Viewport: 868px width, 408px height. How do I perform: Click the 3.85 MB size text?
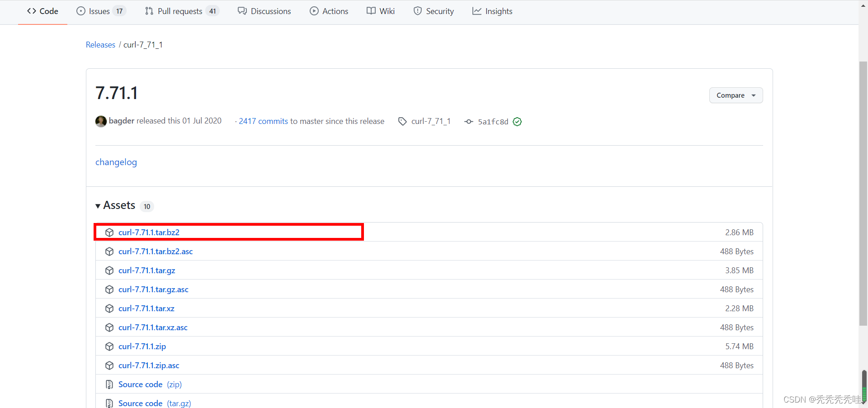(739, 270)
